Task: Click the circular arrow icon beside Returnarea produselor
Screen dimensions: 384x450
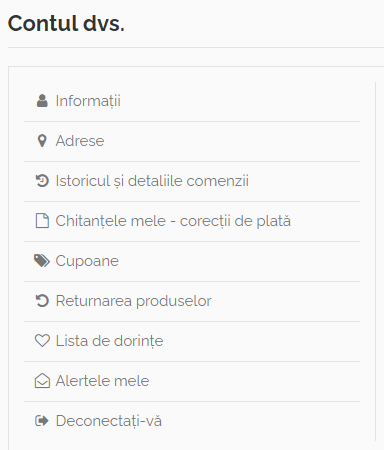Action: point(42,301)
